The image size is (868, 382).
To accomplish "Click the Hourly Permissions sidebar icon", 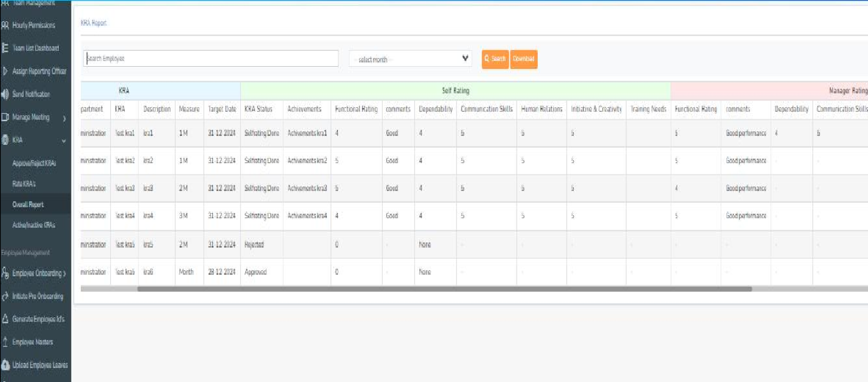I will (5, 25).
